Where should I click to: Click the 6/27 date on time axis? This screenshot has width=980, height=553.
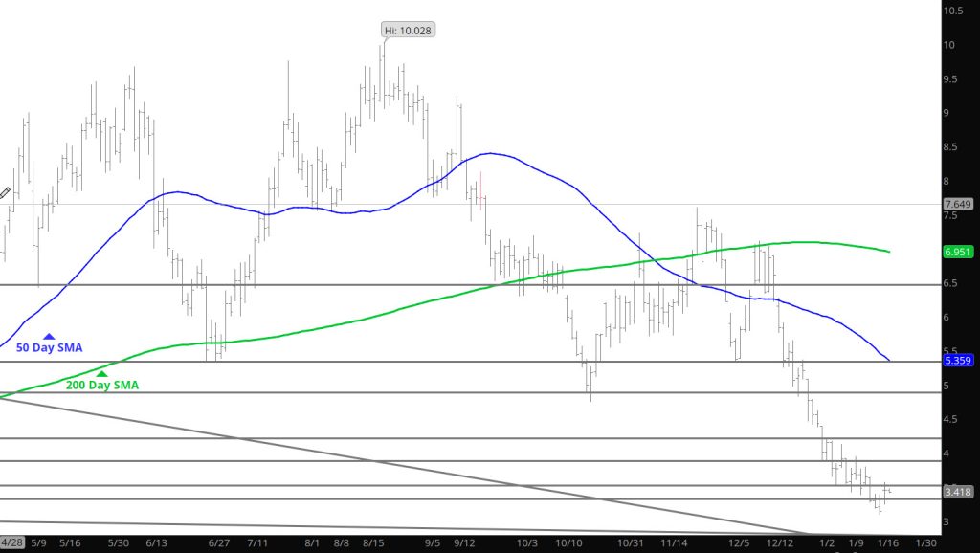(x=218, y=542)
